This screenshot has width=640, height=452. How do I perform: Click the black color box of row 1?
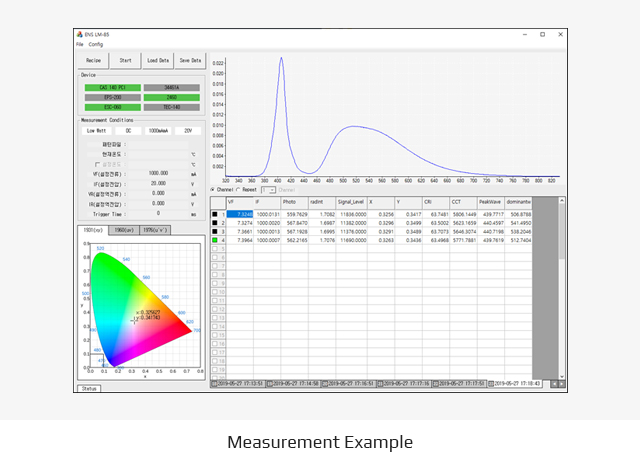(x=215, y=214)
